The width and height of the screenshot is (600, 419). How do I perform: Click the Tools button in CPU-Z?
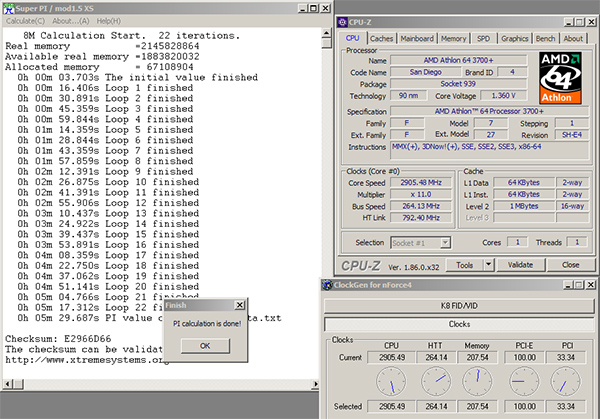point(465,265)
